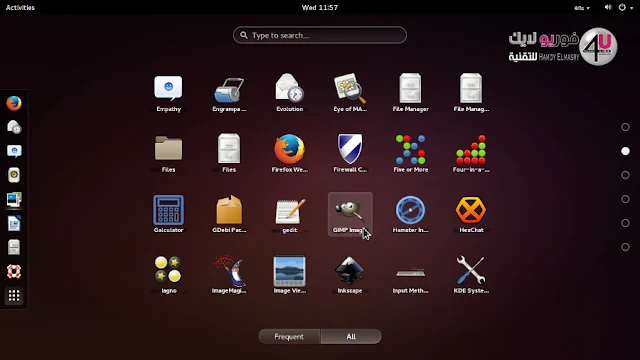Switch to the Frequent tab
Viewport: 640px width, 360px height.
point(289,336)
